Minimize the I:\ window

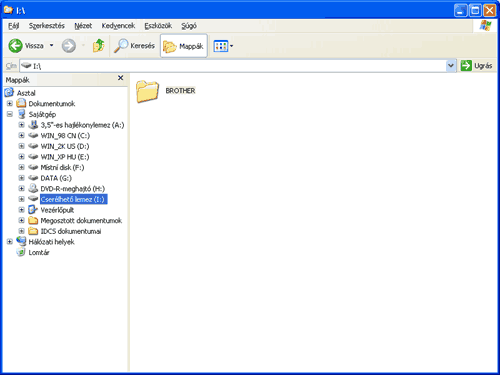click(460, 10)
